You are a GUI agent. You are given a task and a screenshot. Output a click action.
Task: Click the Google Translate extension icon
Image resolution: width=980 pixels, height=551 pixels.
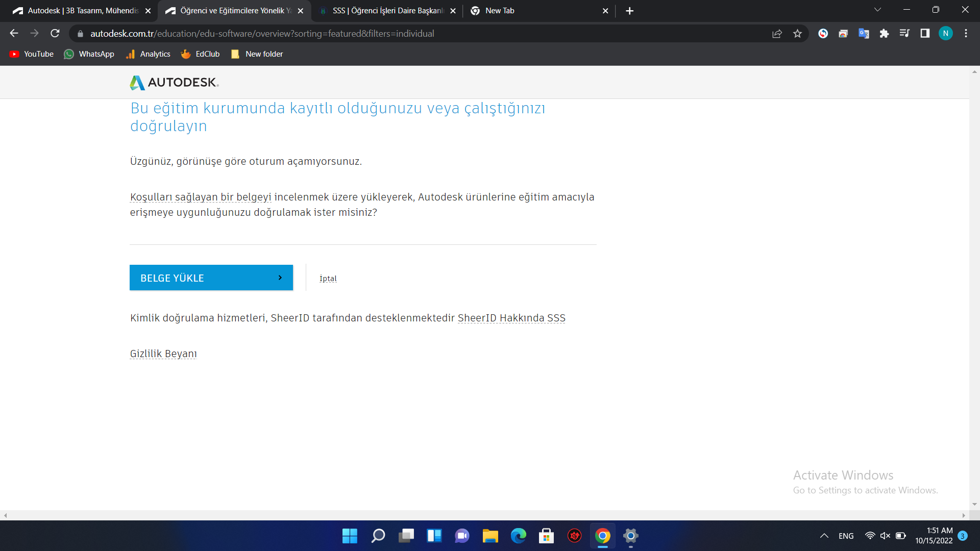coord(864,34)
